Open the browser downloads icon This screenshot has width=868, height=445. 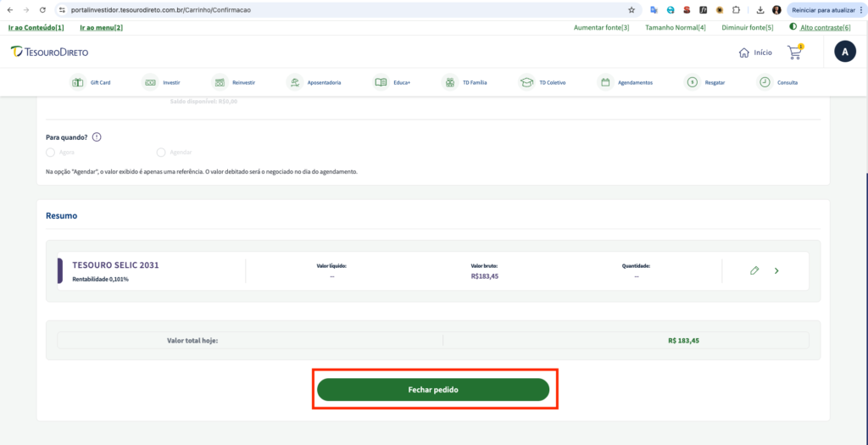759,10
